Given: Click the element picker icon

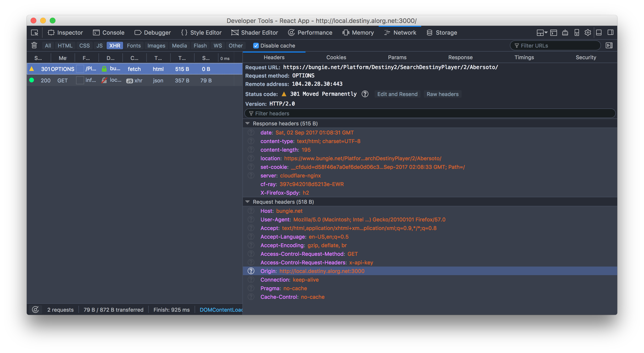Looking at the screenshot, I should click(x=34, y=33).
